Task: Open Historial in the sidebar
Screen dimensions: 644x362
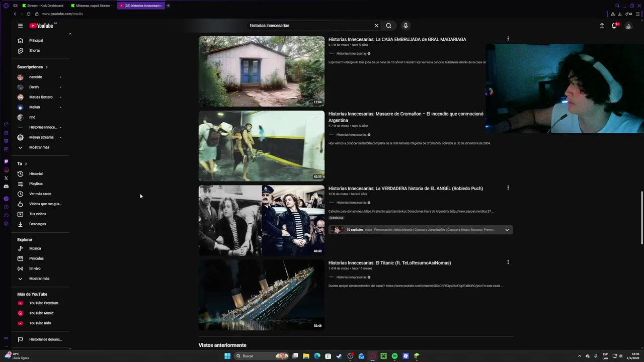Action: (x=40, y=174)
